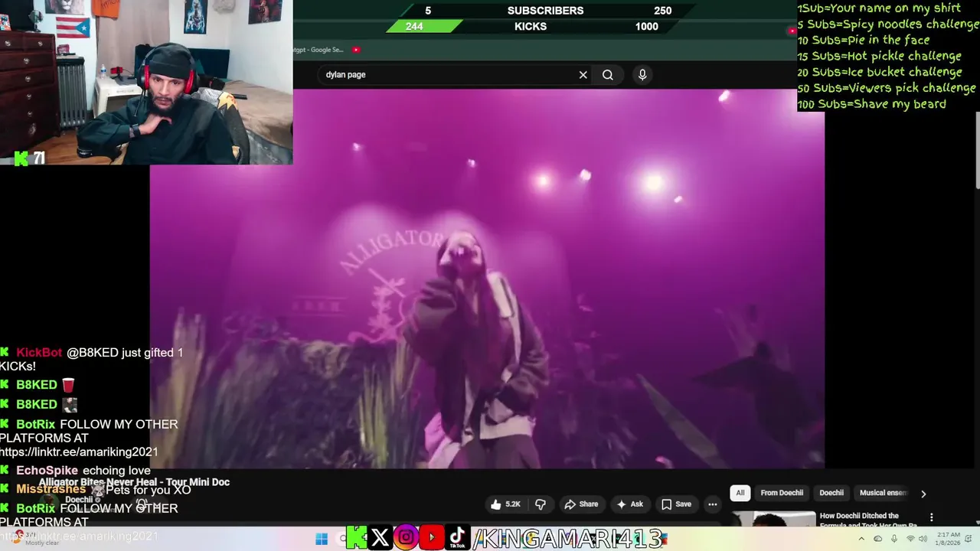Like the video with 5.2K likes
The height and width of the screenshot is (551, 980).
click(505, 504)
